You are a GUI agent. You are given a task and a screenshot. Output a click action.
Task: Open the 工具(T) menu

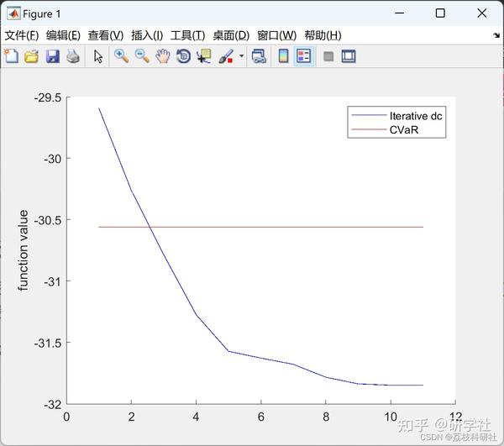pyautogui.click(x=187, y=35)
